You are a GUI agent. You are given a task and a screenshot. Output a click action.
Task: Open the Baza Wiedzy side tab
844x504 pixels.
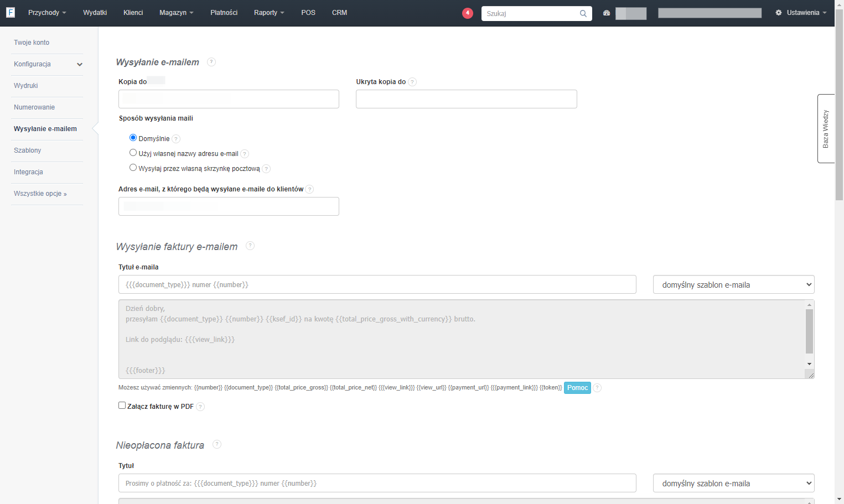coord(826,128)
